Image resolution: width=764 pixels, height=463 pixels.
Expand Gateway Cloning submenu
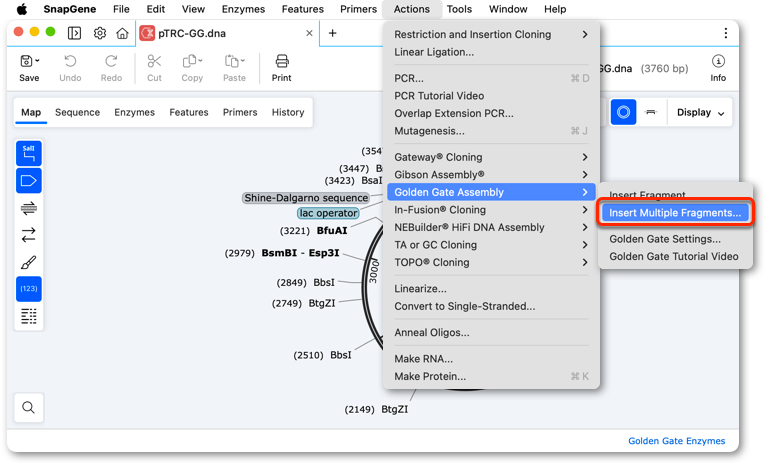coord(491,157)
